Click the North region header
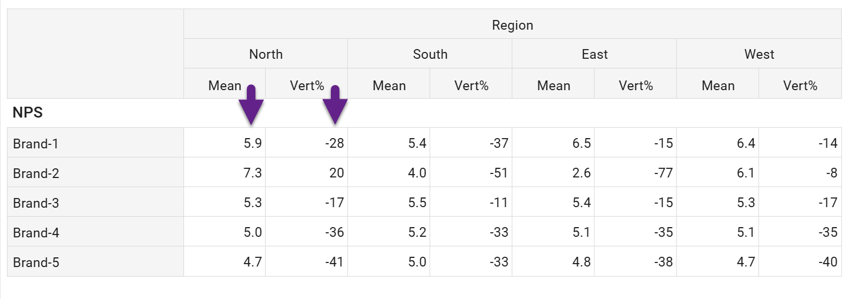 pos(266,54)
